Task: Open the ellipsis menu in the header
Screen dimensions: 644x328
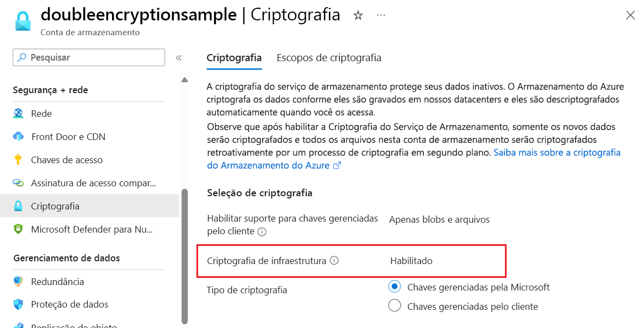Action: pyautogui.click(x=380, y=16)
